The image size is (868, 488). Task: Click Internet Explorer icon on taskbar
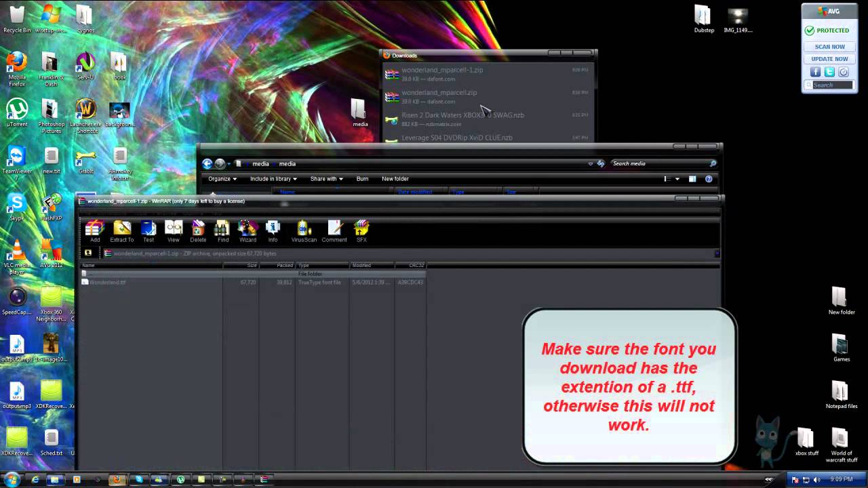coord(35,480)
